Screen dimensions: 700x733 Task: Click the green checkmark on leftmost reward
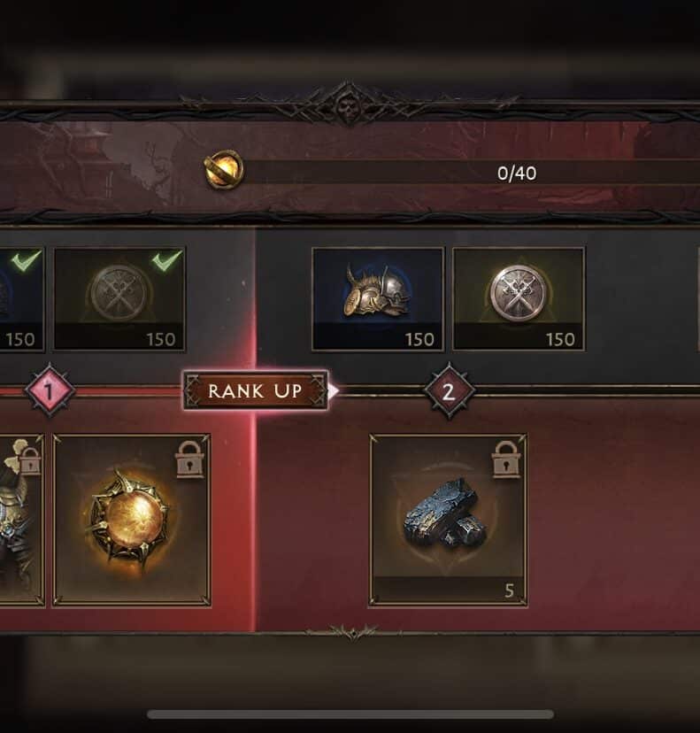27,261
